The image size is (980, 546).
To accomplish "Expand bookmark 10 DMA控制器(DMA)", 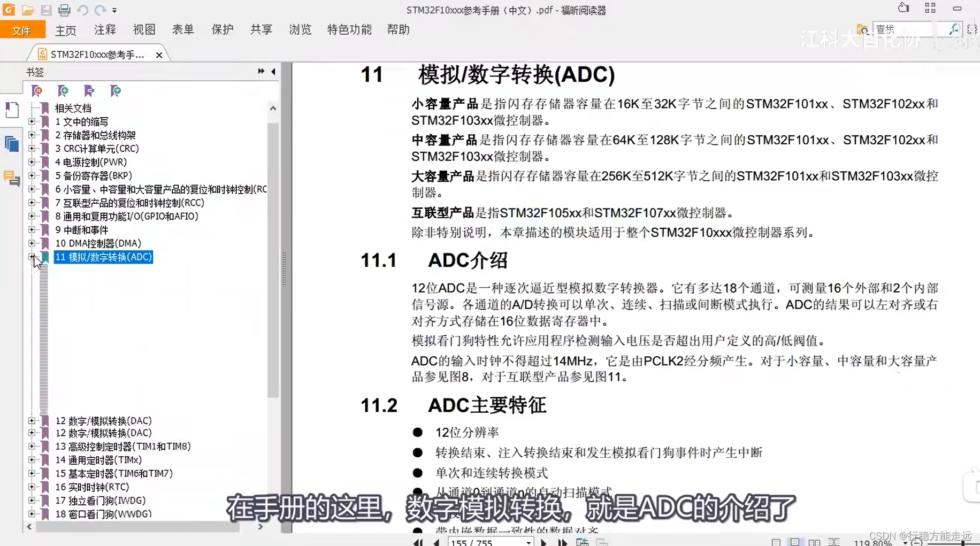I will tap(32, 243).
